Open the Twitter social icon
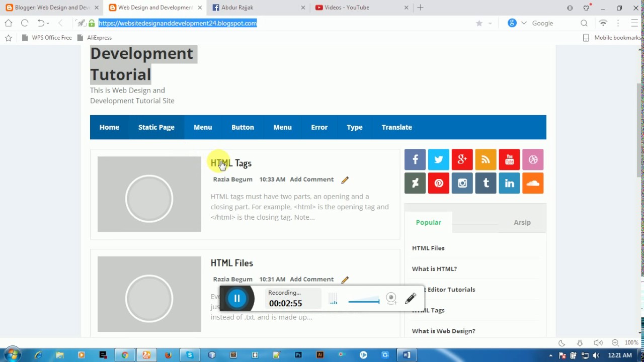The height and width of the screenshot is (362, 644). point(439,160)
